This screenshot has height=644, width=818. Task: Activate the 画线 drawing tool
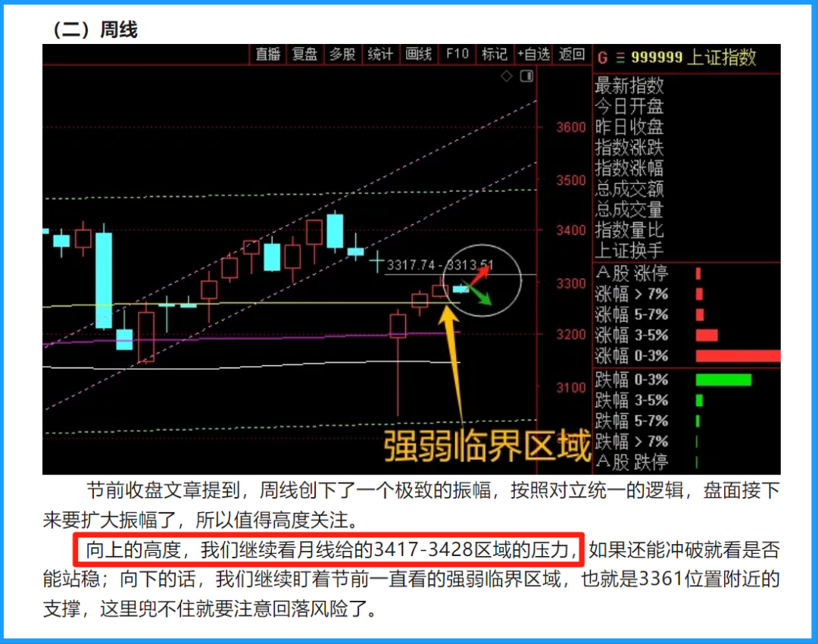[418, 55]
